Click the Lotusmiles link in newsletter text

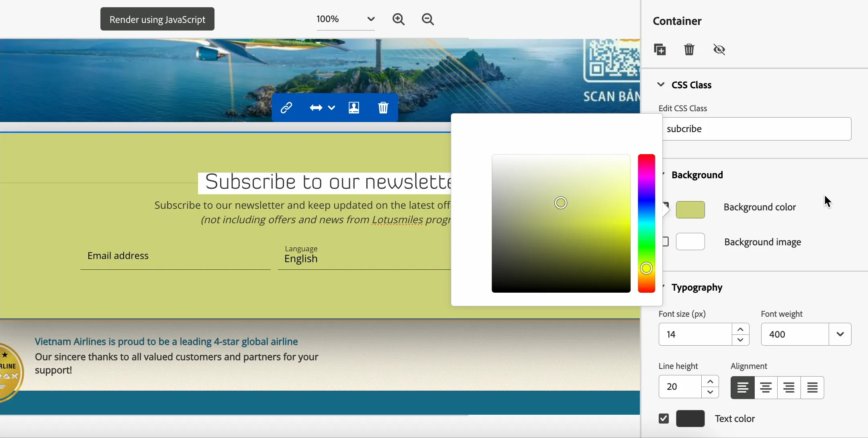(x=397, y=220)
